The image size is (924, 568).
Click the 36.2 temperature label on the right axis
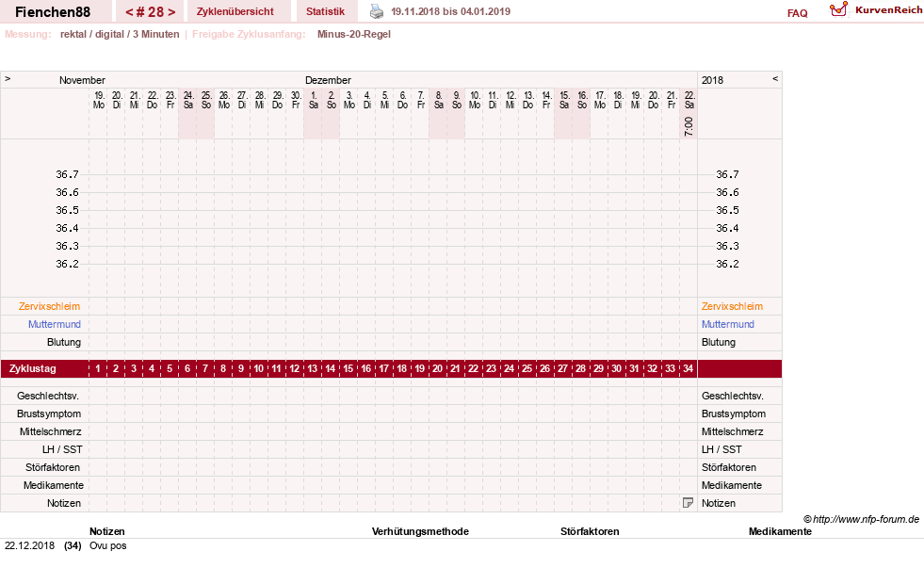pos(727,264)
